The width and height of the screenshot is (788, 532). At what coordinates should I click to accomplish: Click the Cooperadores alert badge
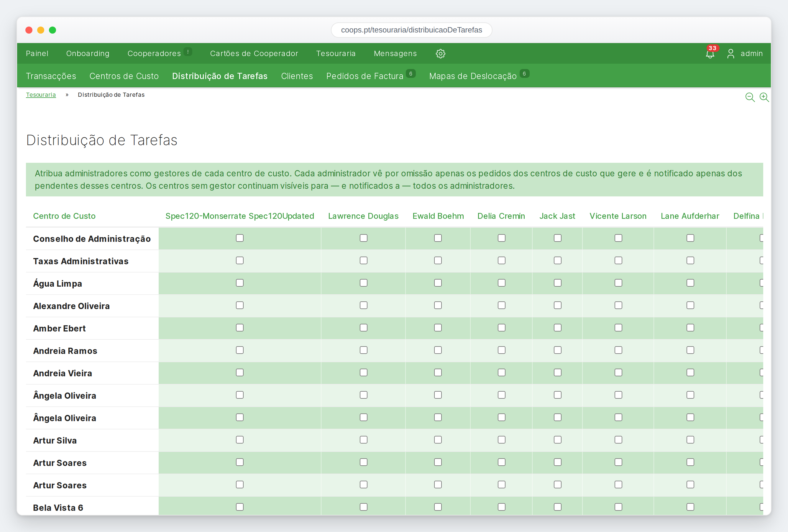(188, 52)
